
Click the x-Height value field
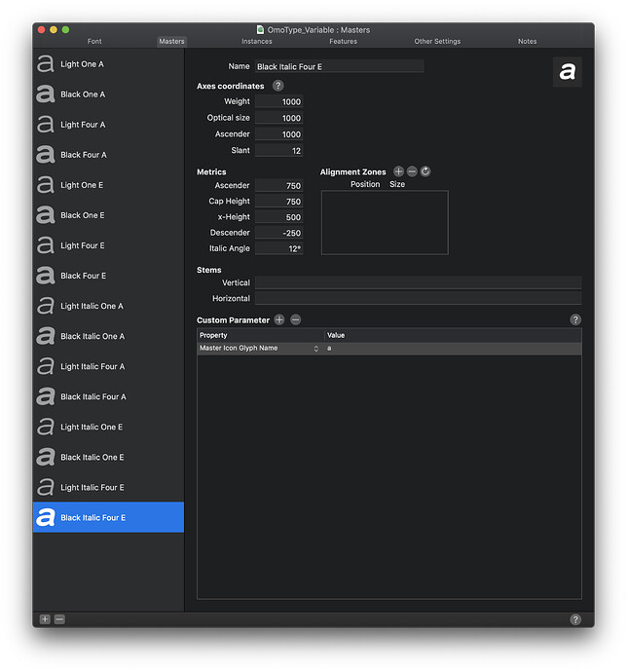pyautogui.click(x=278, y=217)
